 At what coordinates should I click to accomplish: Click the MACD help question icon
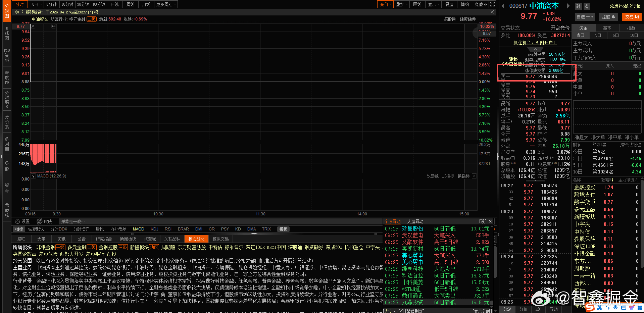click(x=33, y=176)
